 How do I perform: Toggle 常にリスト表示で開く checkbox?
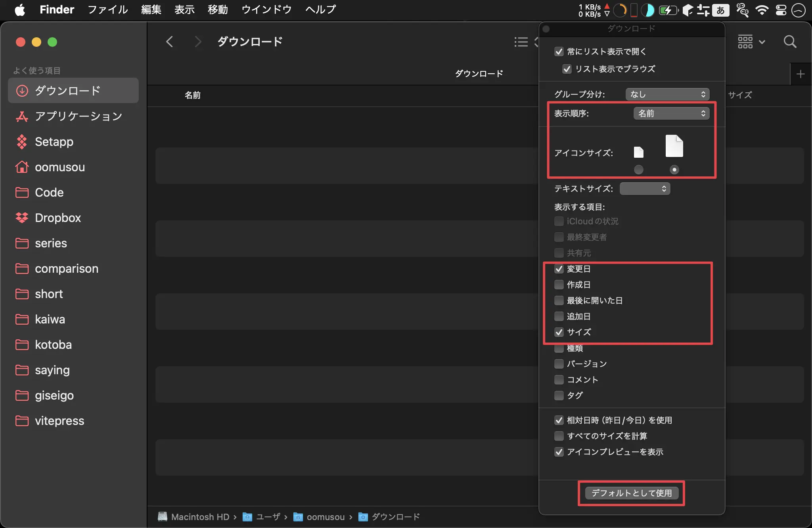559,52
